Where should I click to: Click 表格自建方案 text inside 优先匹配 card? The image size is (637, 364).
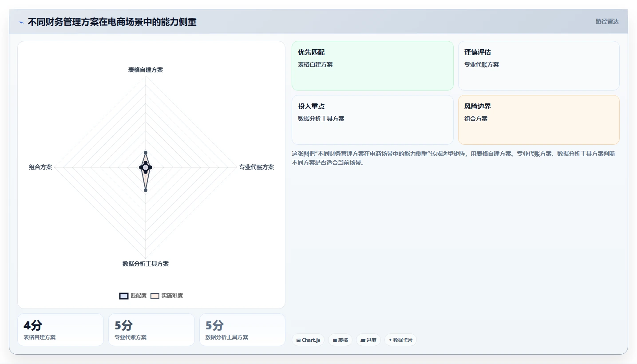click(x=315, y=64)
